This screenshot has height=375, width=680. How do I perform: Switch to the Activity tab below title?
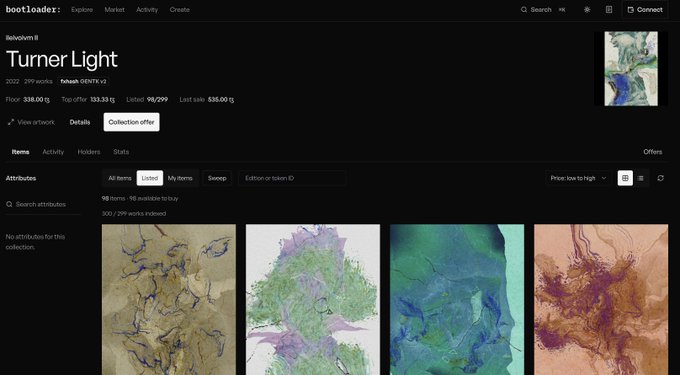tap(53, 152)
